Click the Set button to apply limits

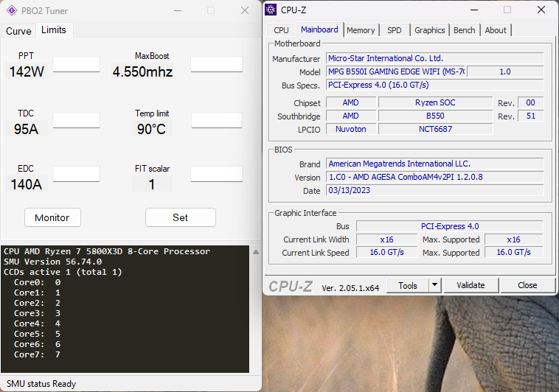181,217
